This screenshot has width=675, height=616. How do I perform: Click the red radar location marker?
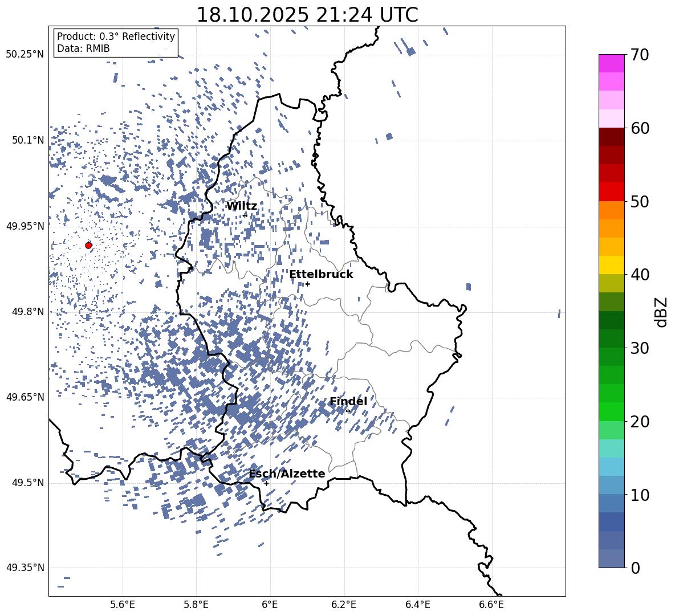point(88,245)
